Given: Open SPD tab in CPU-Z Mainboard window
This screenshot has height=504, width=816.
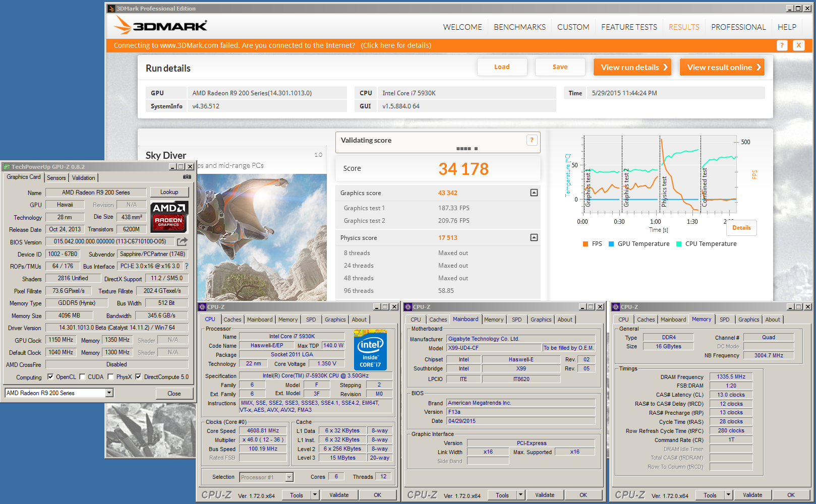Looking at the screenshot, I should [517, 320].
